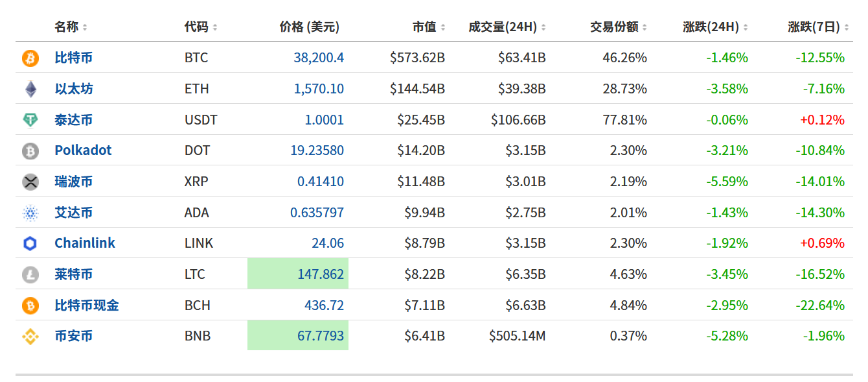Select the BCH ticker code
The height and width of the screenshot is (382, 868).
click(198, 305)
